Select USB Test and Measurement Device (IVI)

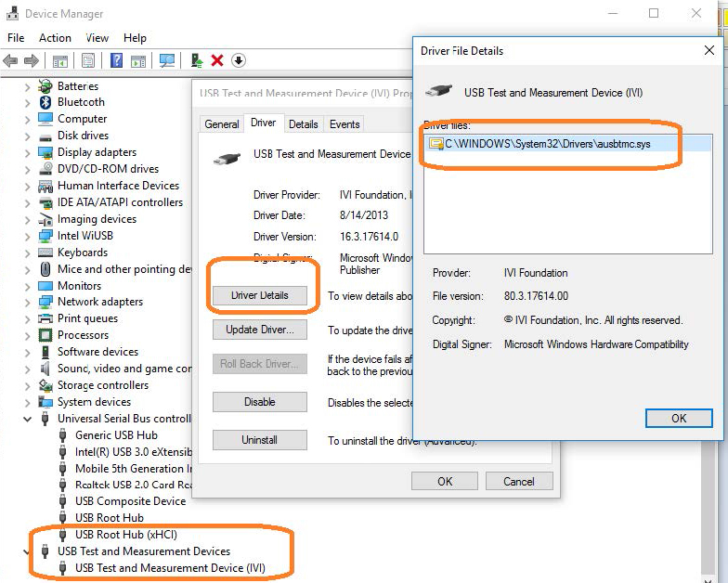point(169,568)
